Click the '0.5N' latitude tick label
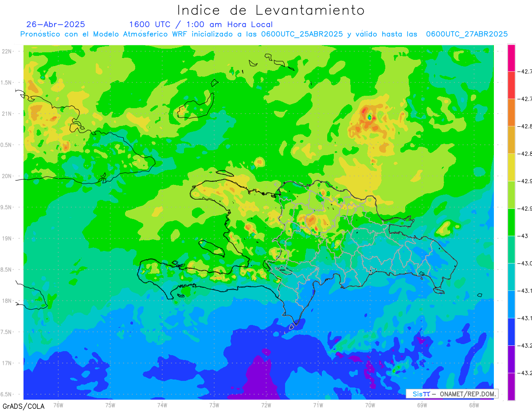Viewport: 532px width, 411px height. (7, 145)
